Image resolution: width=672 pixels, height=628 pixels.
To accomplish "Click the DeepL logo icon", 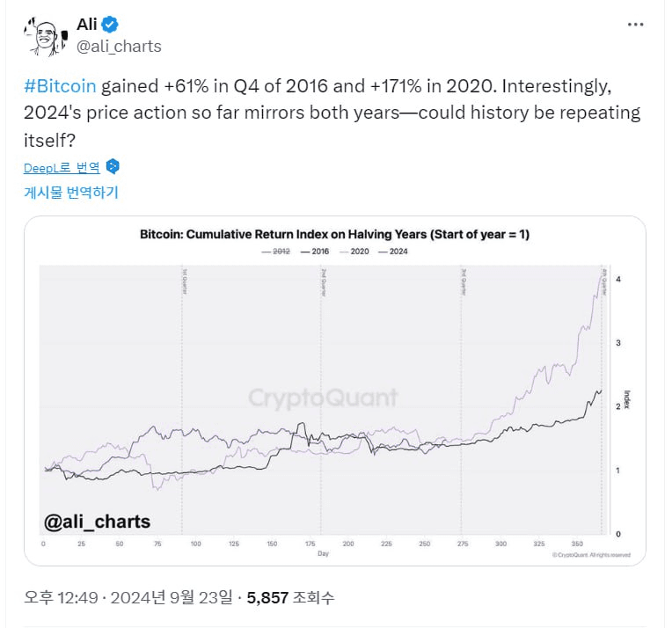I will (x=113, y=166).
